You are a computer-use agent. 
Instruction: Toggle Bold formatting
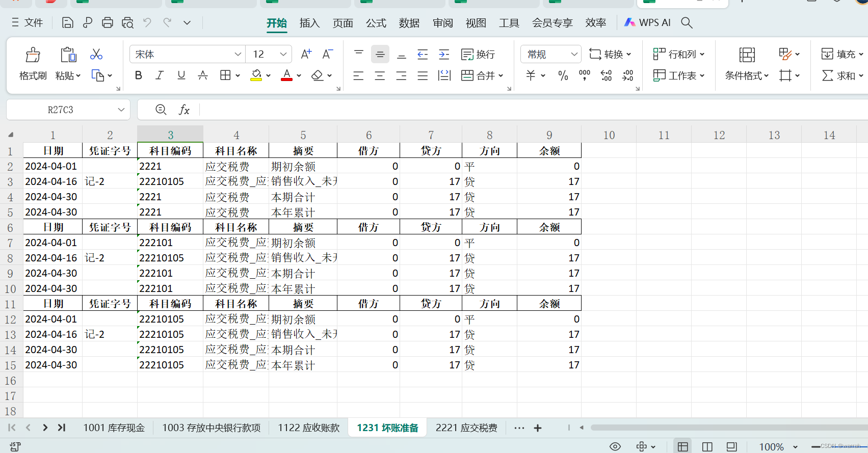coord(138,75)
